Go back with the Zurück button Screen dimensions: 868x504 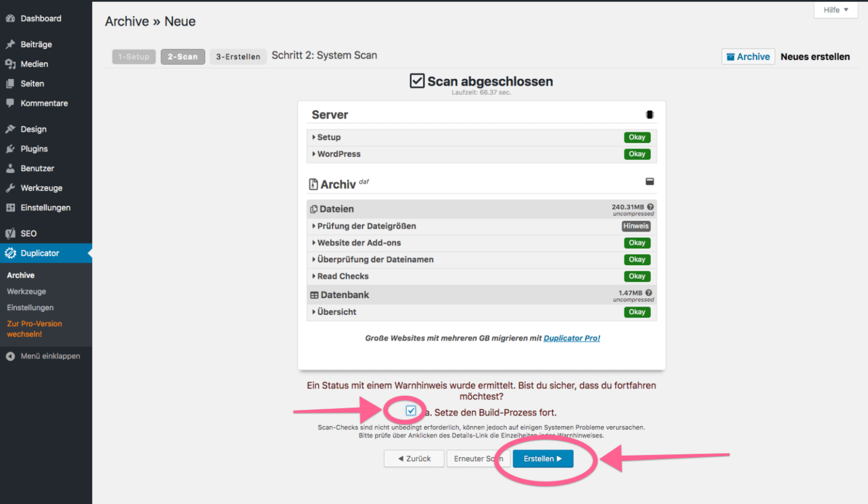[414, 459]
